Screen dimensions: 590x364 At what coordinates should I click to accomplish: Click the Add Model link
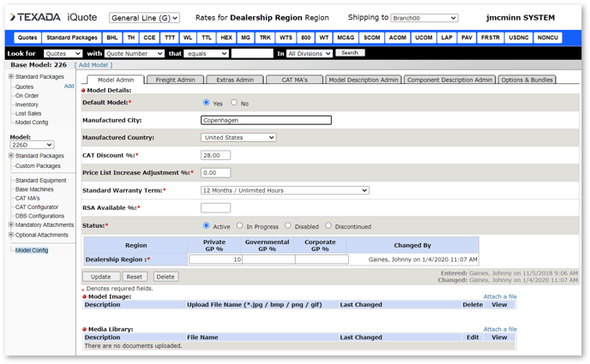tap(93, 65)
